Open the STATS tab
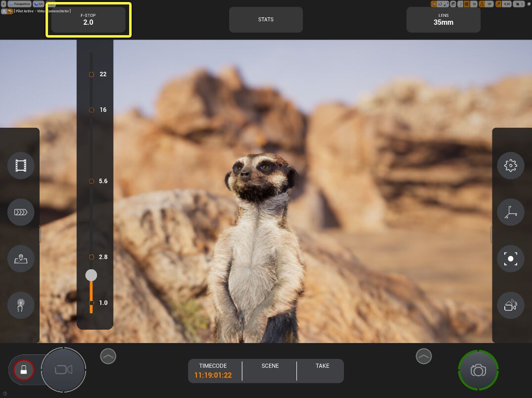 point(266,20)
